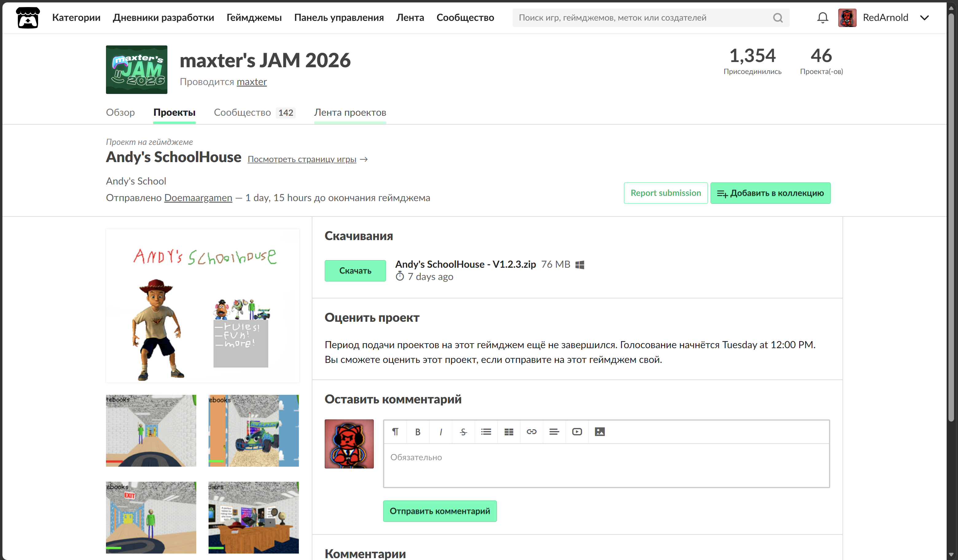Image resolution: width=958 pixels, height=560 pixels.
Task: Open the wooden desk office screenshot thumbnail
Action: tap(254, 517)
